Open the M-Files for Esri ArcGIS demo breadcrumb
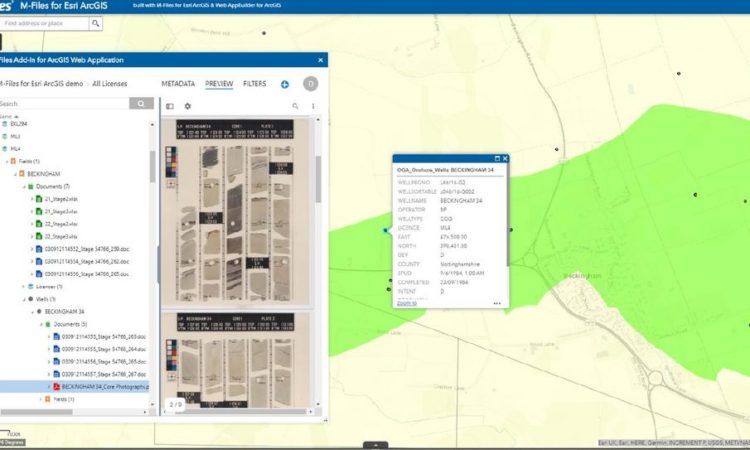 tap(42, 84)
